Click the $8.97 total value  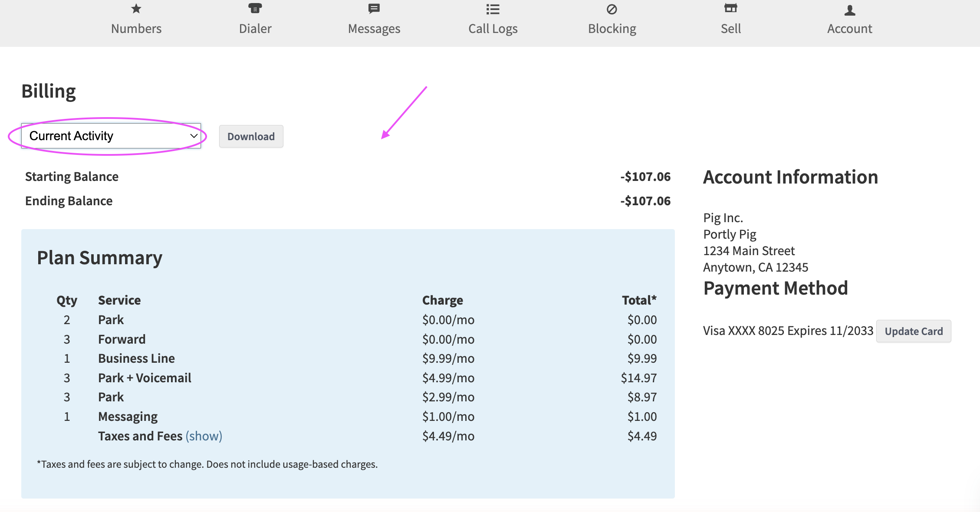(642, 397)
